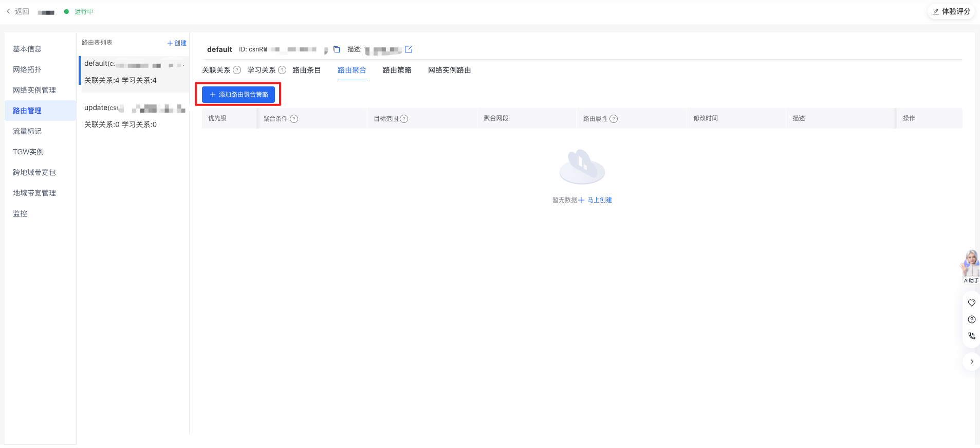Image resolution: width=980 pixels, height=448 pixels.
Task: Switch to 网络实例路由 tab
Action: pyautogui.click(x=450, y=70)
